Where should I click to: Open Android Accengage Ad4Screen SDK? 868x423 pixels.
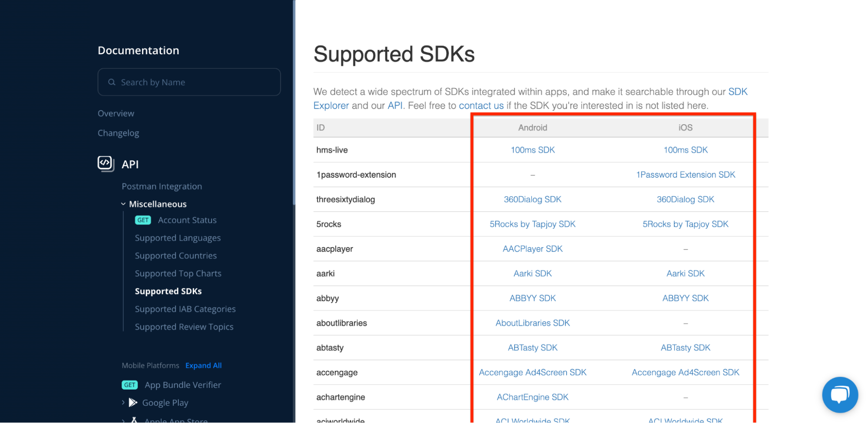533,373
